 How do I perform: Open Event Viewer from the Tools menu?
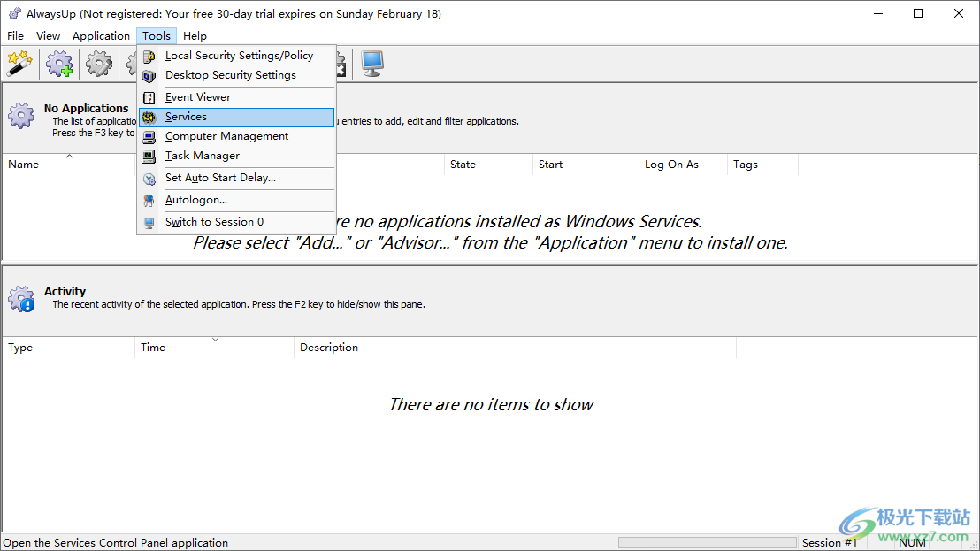tap(197, 97)
